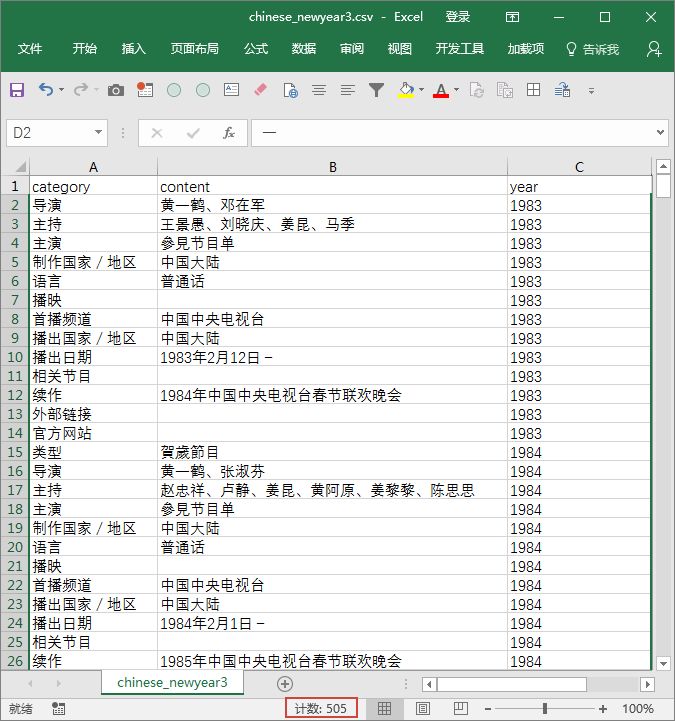The height and width of the screenshot is (721, 675).
Task: Click the 100% zoom level
Action: (638, 708)
